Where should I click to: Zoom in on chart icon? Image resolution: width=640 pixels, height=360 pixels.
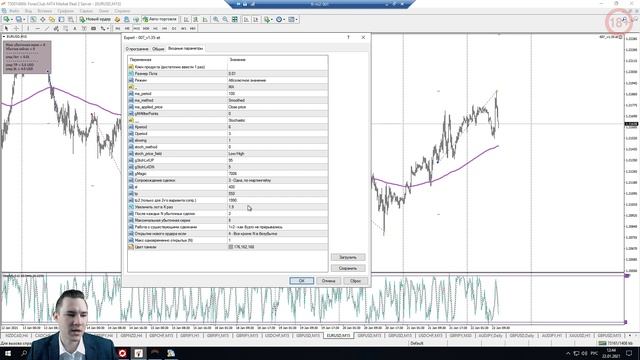(216, 19)
